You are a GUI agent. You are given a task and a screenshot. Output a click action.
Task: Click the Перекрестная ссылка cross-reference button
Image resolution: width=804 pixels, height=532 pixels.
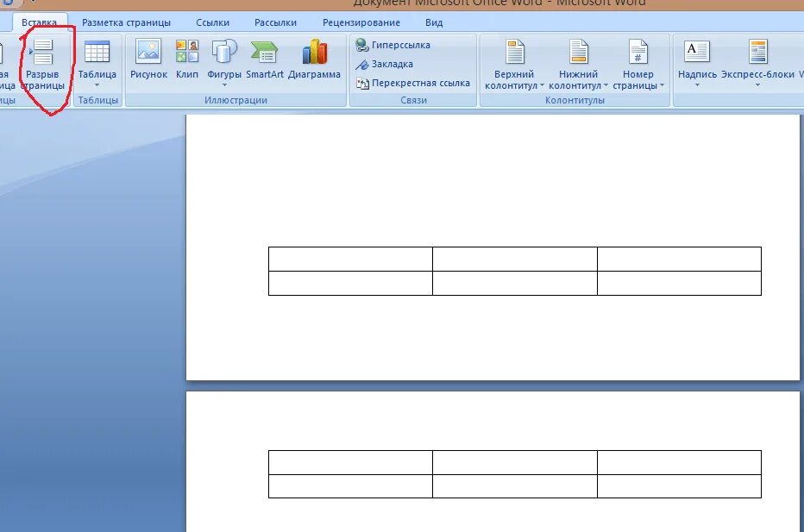(412, 83)
